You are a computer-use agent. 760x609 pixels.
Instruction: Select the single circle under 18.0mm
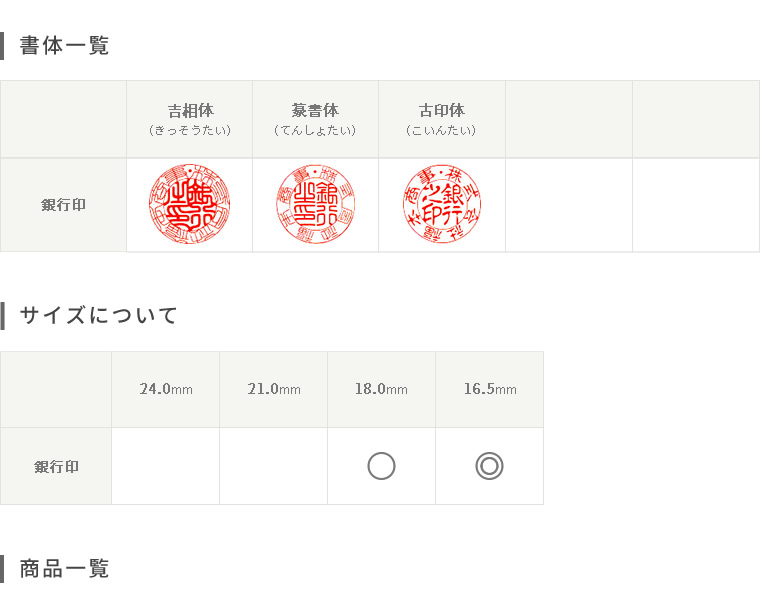[381, 466]
